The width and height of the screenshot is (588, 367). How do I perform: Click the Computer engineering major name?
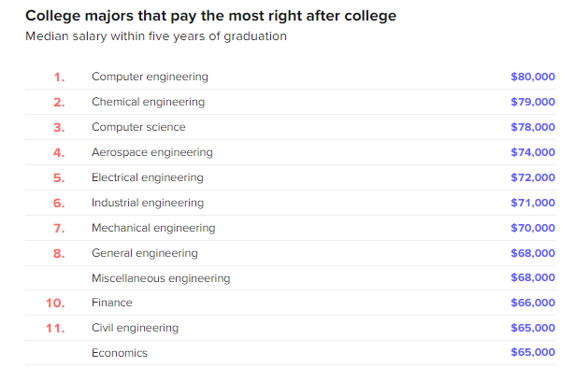coord(150,77)
